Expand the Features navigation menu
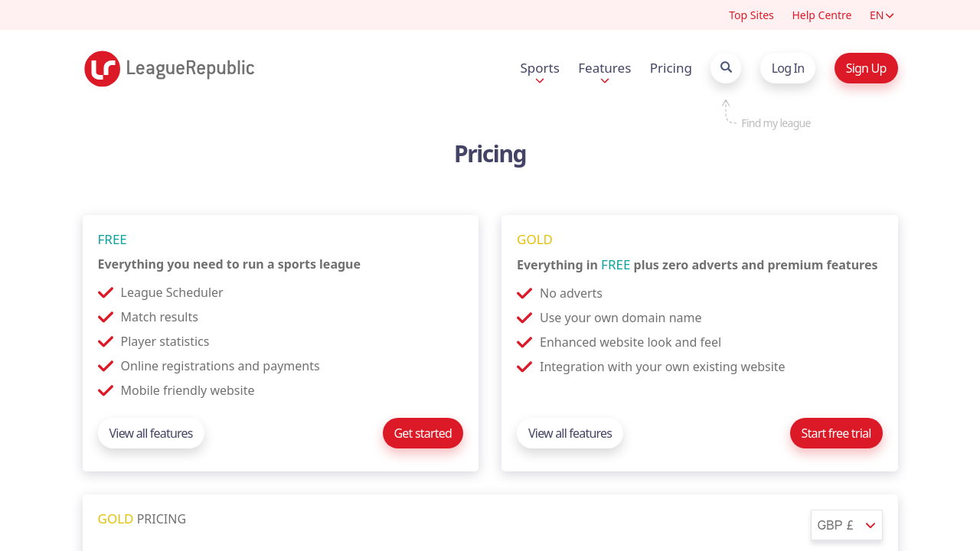 (x=604, y=69)
